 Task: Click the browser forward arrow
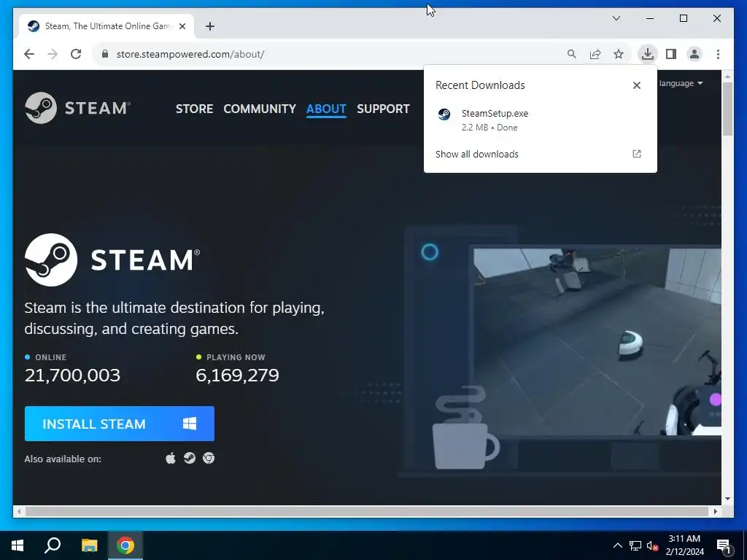coord(53,54)
